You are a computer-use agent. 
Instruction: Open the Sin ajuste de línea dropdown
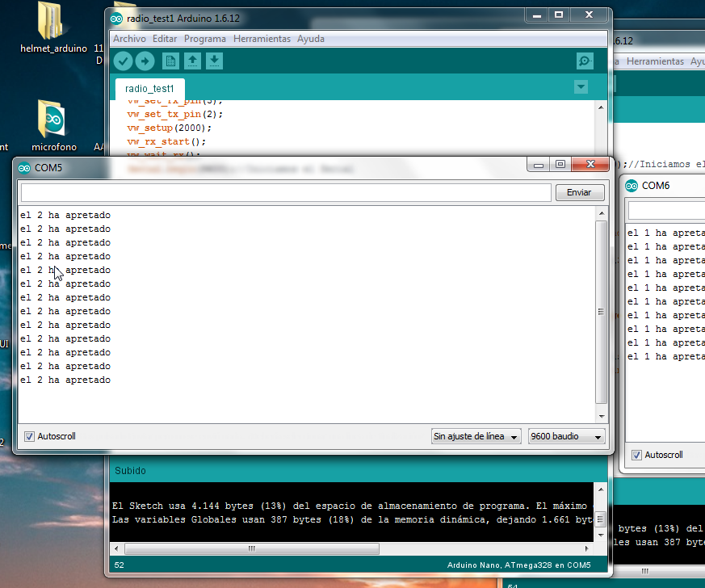tap(476, 436)
